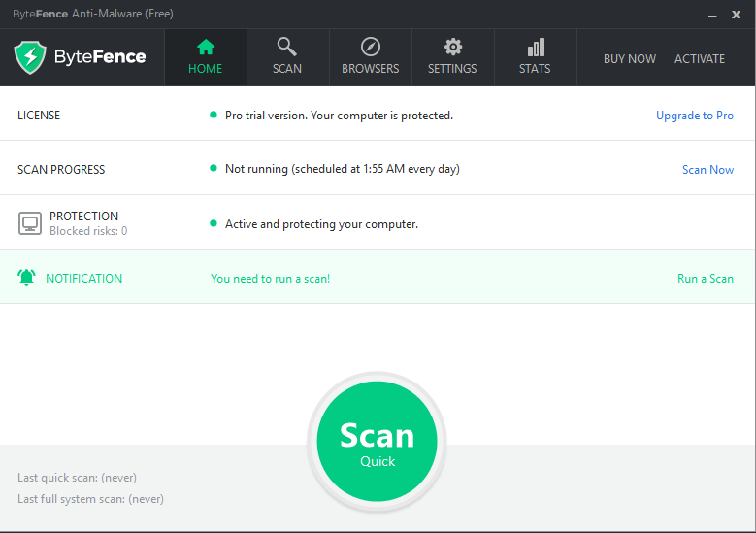Click the Notification bell icon
This screenshot has width=756, height=533.
point(26,278)
